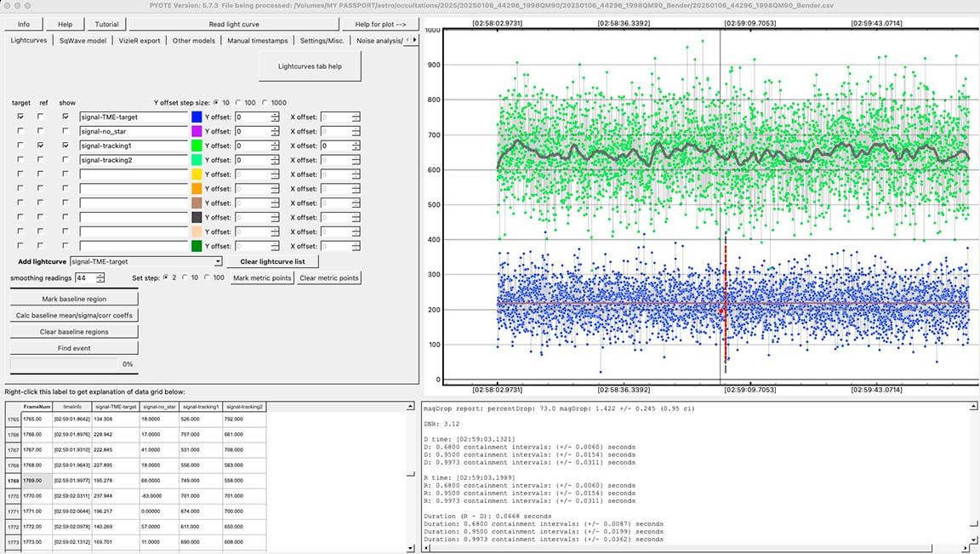This screenshot has width=980, height=554.
Task: Run Find event
Action: coord(74,348)
